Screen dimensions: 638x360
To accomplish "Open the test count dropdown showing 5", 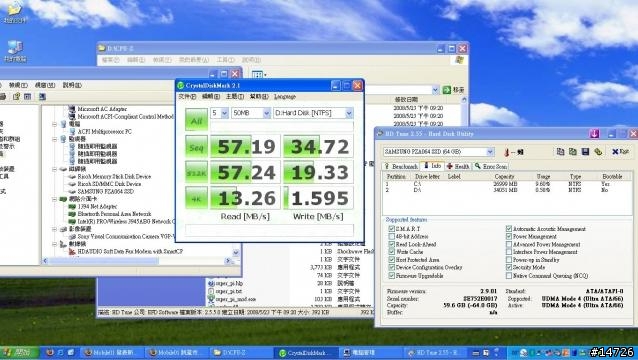I will [x=219, y=113].
